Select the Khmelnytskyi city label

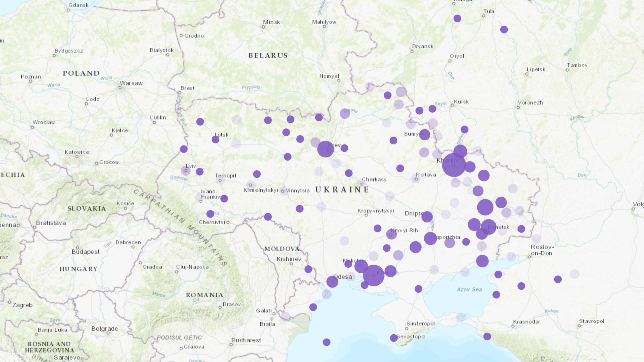click(x=261, y=190)
